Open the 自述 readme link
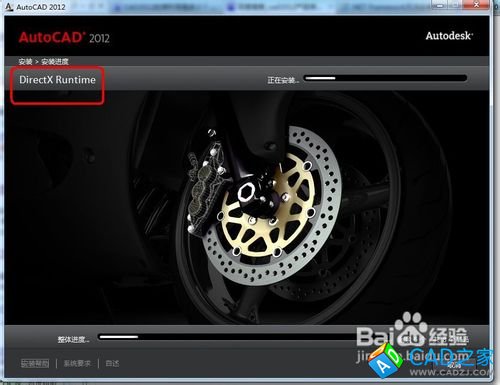The image size is (500, 385). coord(112,363)
